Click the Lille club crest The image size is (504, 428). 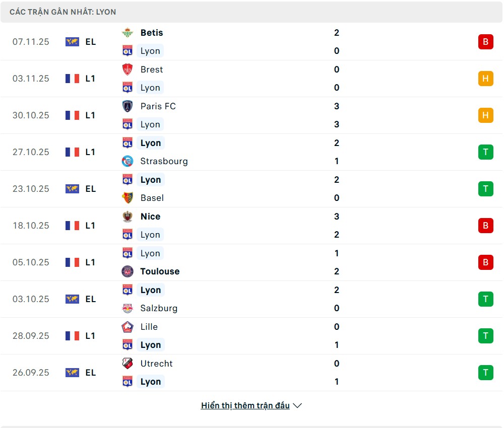pos(128,327)
